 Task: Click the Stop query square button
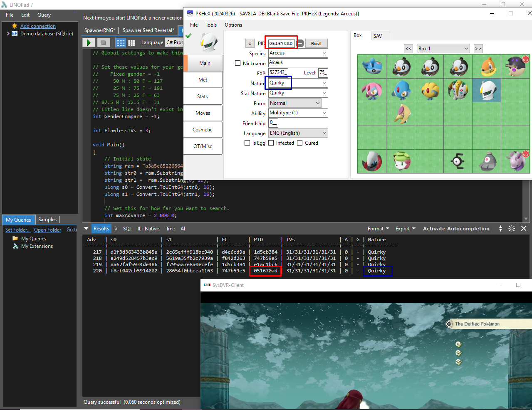click(103, 42)
